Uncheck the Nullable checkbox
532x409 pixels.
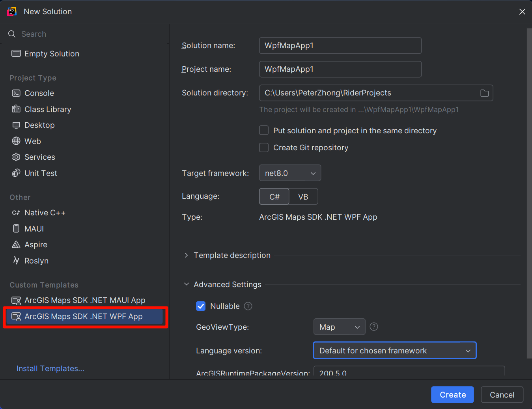tap(201, 306)
